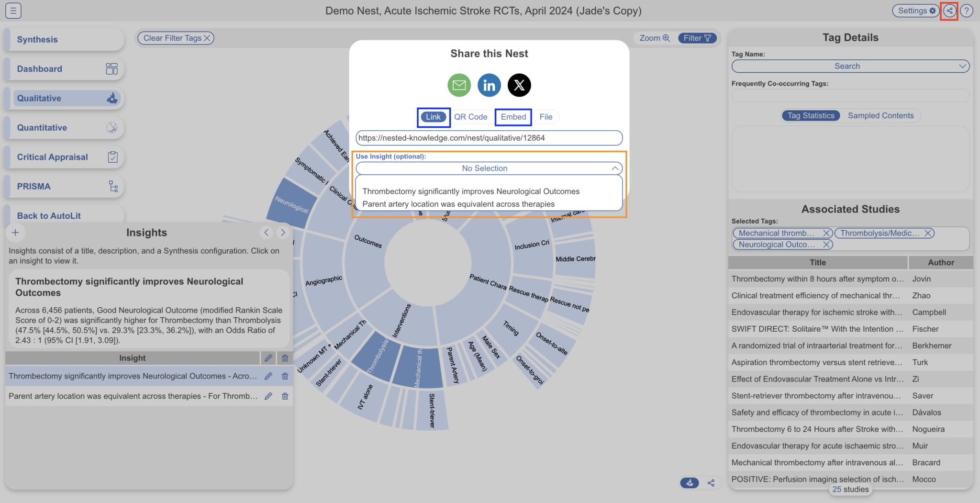Share the nest on LinkedIn
Viewport: 980px width, 503px height.
pyautogui.click(x=489, y=85)
